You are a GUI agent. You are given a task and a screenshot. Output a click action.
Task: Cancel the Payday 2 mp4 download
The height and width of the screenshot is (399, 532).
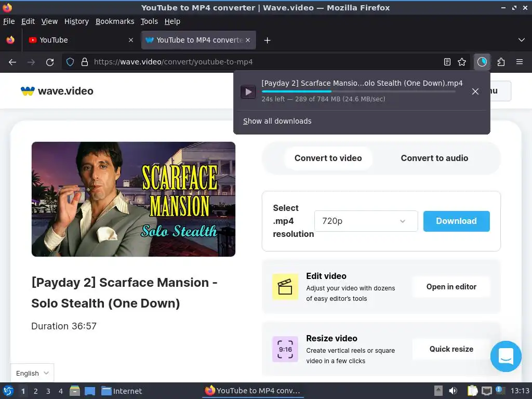475,91
